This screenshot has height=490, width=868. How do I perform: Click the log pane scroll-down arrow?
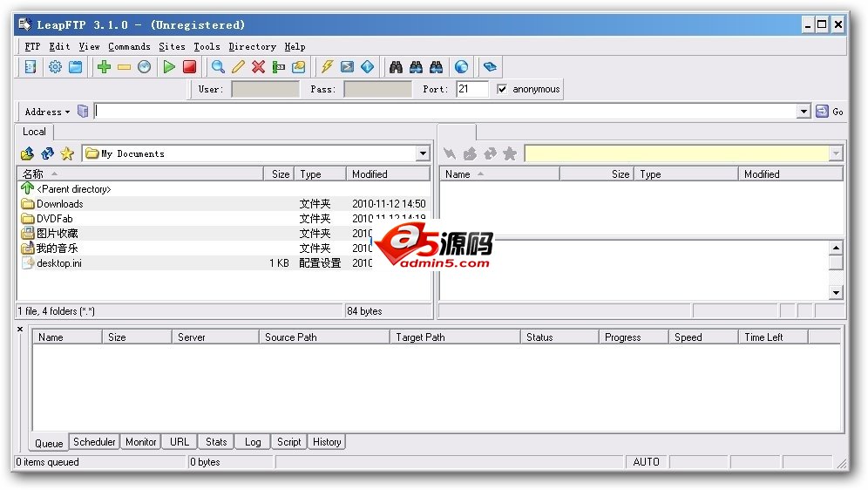(x=836, y=292)
